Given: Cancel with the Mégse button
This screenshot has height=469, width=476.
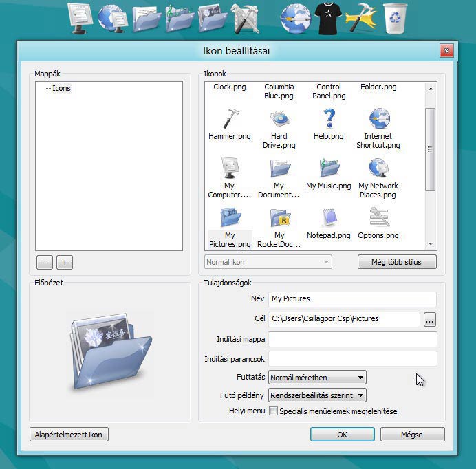Looking at the screenshot, I should tap(412, 435).
